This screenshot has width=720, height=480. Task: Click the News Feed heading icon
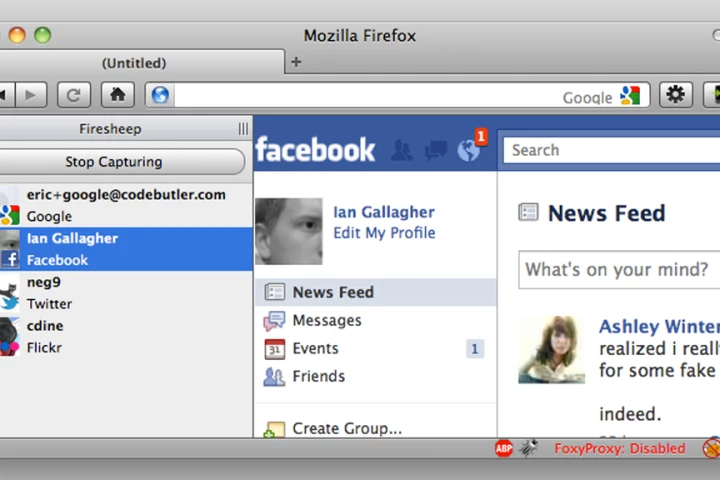click(x=529, y=212)
